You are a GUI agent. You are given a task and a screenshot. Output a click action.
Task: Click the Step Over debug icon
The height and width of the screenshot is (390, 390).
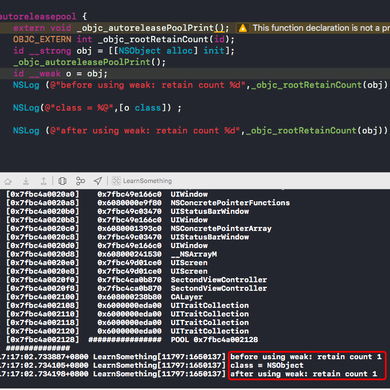coord(8,181)
